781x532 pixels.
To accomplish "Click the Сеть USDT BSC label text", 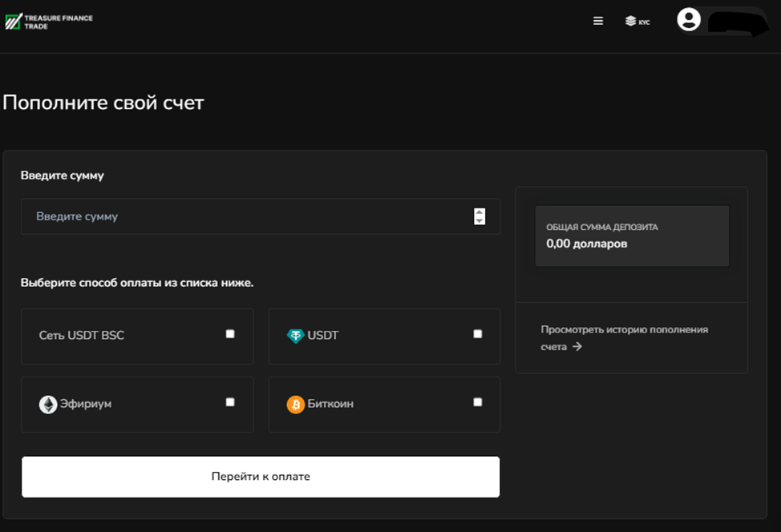I will [x=82, y=335].
